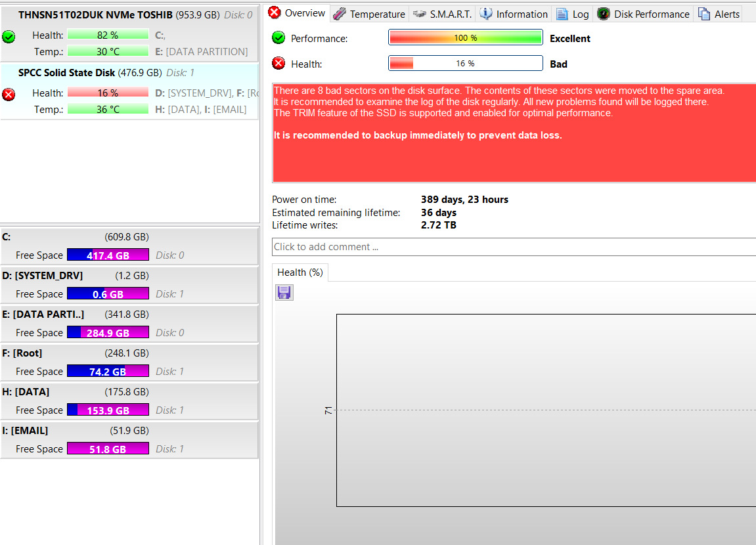
Task: Open the Overview tab
Action: tap(298, 13)
